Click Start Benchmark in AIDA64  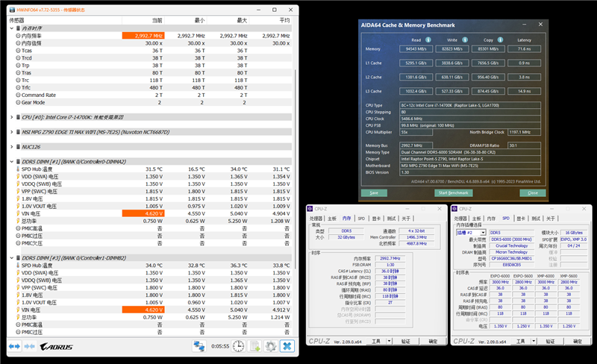pos(453,192)
